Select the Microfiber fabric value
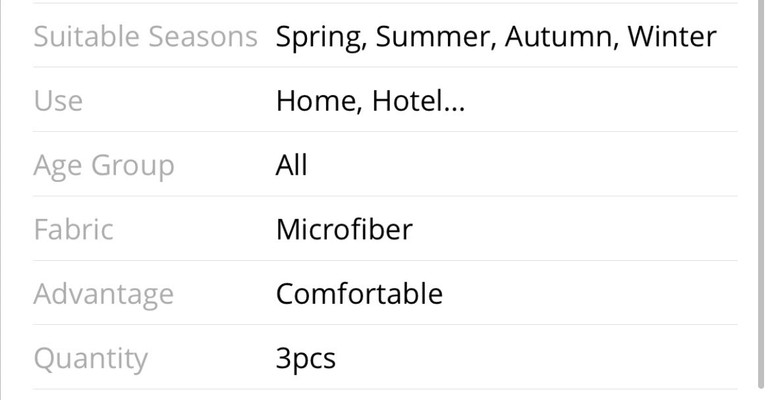 (344, 229)
